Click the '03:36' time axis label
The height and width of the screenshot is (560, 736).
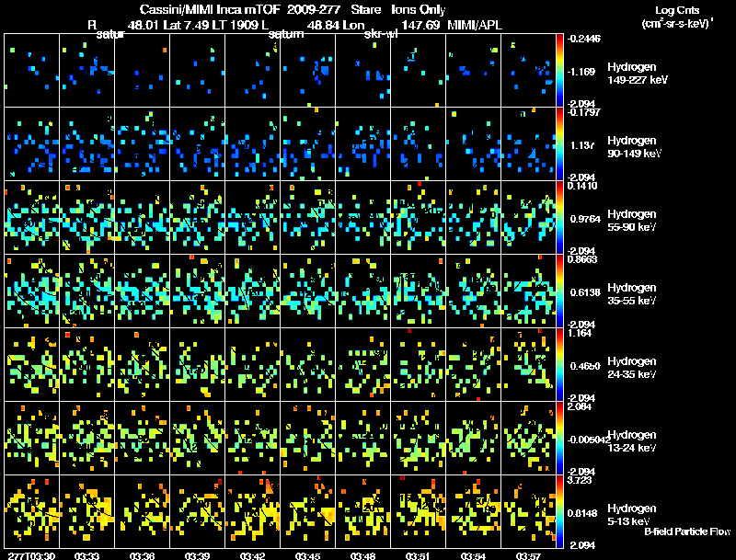(x=143, y=555)
